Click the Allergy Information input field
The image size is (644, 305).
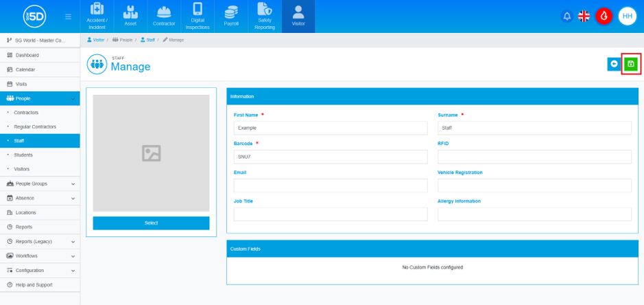pos(534,214)
